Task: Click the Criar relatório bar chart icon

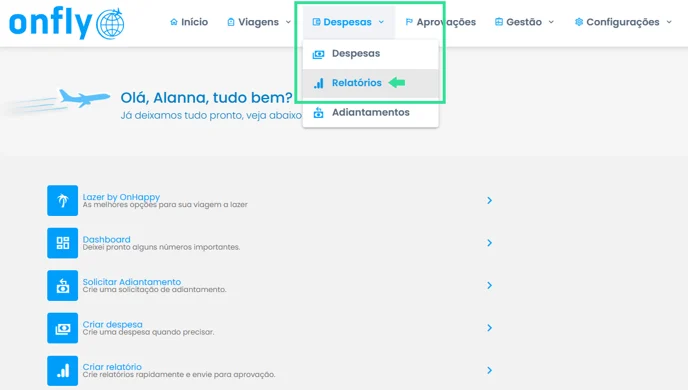Action: point(62,371)
